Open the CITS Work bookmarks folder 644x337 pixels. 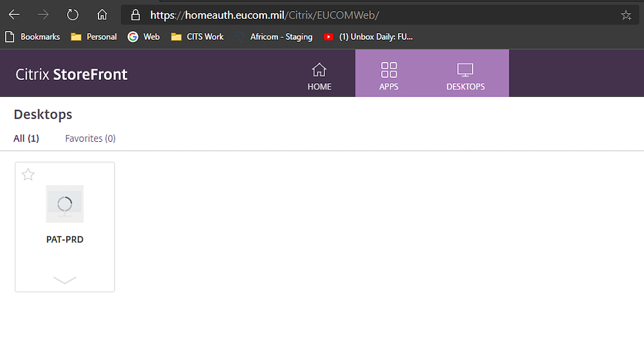point(197,37)
